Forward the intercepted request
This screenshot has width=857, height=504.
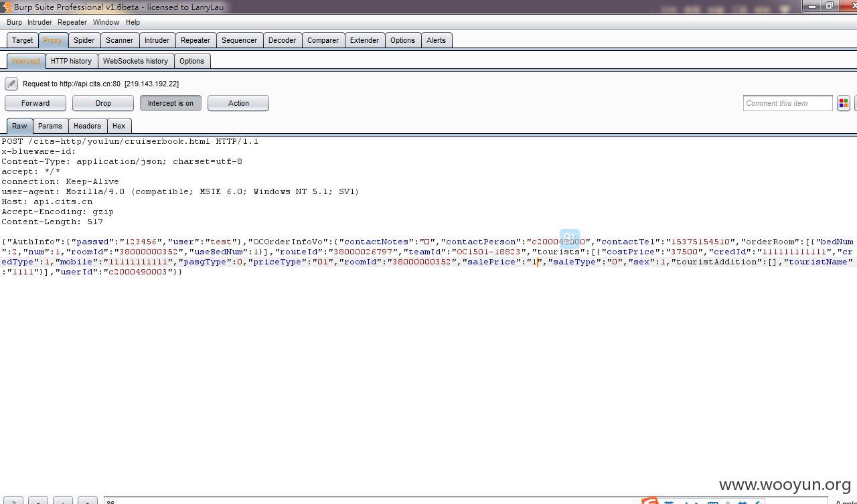tap(35, 103)
